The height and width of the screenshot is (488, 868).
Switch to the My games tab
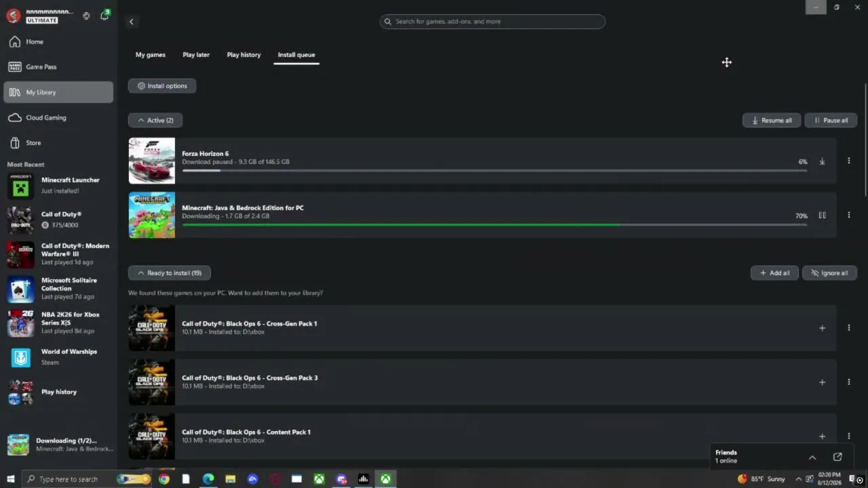(151, 55)
